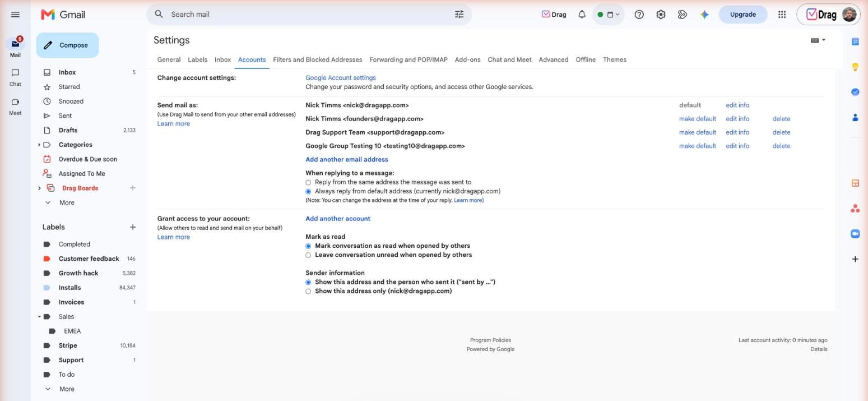The height and width of the screenshot is (401, 868).
Task: Open the Drag account profile avatar
Action: point(850,15)
